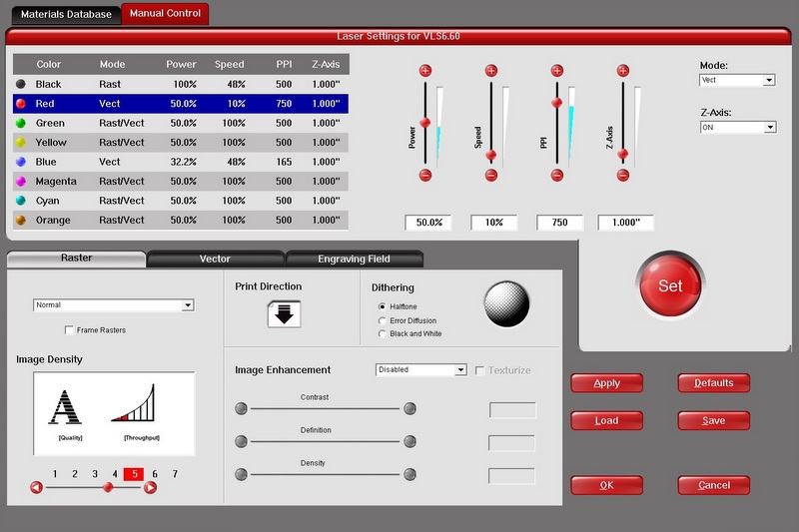Click the Speed decrease minus button

pos(490,175)
